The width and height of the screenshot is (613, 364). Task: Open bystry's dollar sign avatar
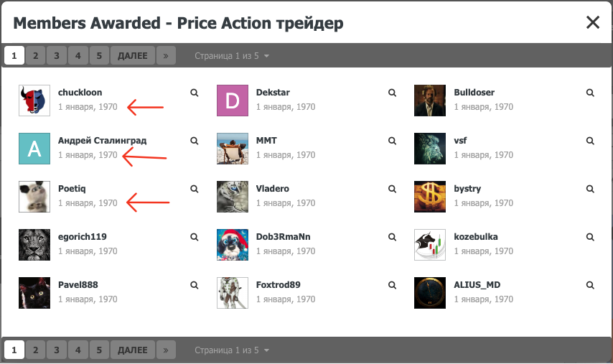[x=430, y=197]
